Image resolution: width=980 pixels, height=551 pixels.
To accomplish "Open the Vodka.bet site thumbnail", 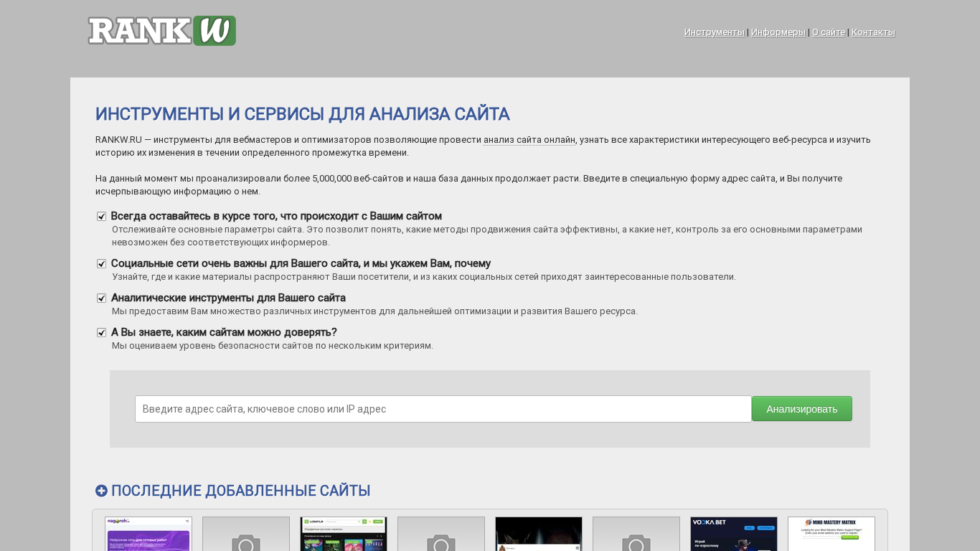I will pos(734,534).
